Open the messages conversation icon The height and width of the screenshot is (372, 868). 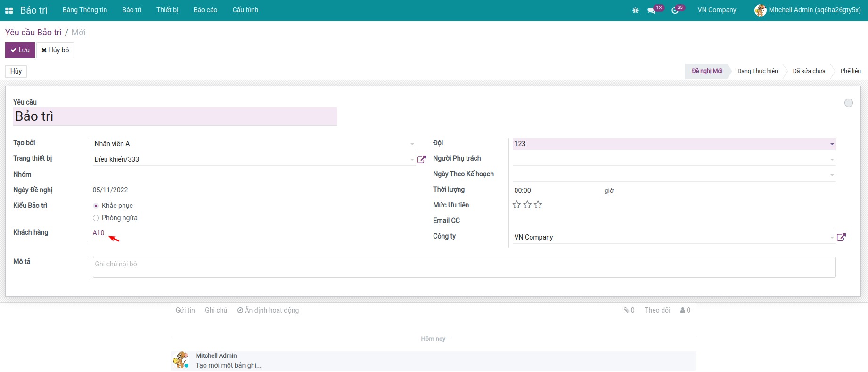click(652, 10)
